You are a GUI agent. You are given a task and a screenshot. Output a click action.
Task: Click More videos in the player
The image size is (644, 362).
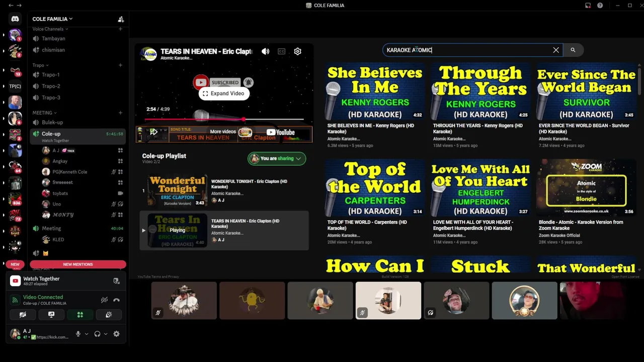pos(223,132)
